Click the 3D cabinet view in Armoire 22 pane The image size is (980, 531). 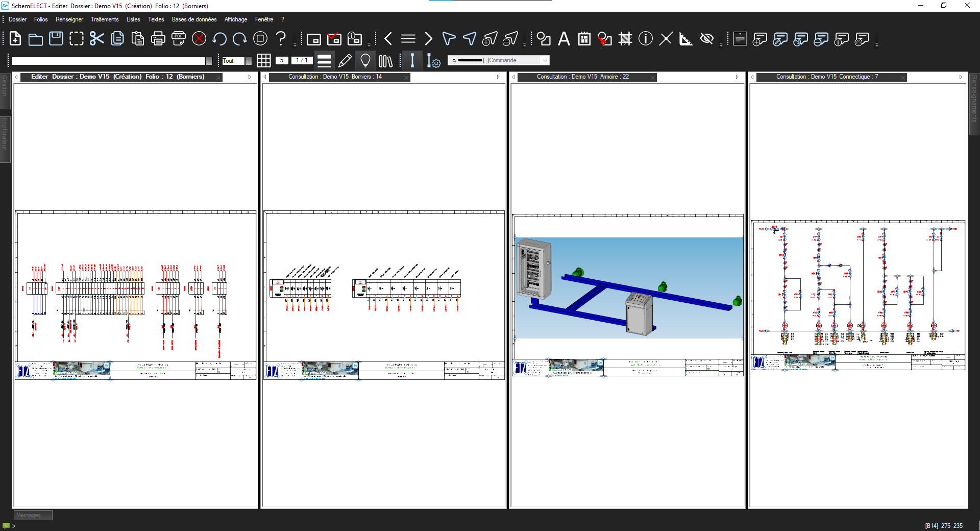pyautogui.click(x=628, y=287)
